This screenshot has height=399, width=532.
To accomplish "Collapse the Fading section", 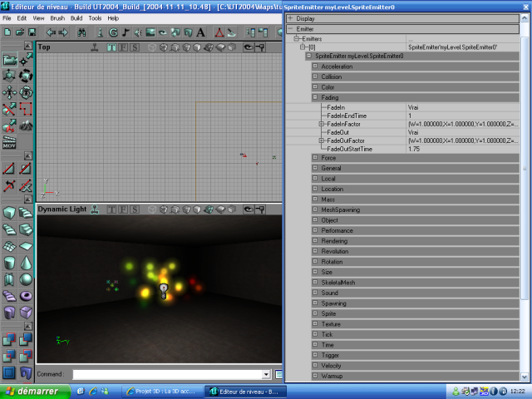I will tap(315, 97).
